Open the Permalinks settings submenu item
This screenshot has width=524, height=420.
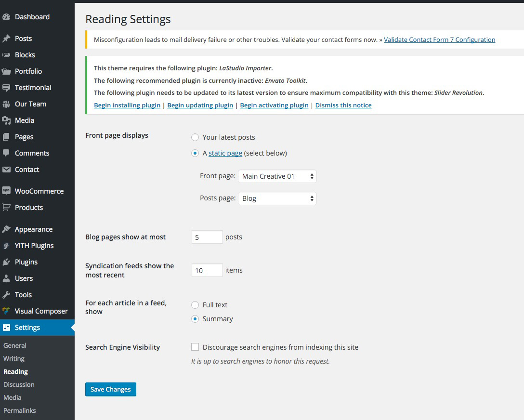(x=20, y=410)
